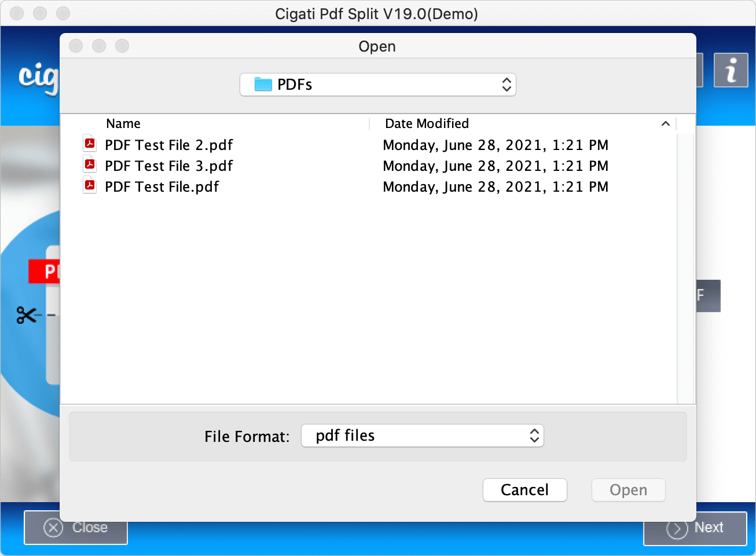Click the PDF icon beside PDF Test File.pdf
The height and width of the screenshot is (556, 756).
tap(90, 185)
